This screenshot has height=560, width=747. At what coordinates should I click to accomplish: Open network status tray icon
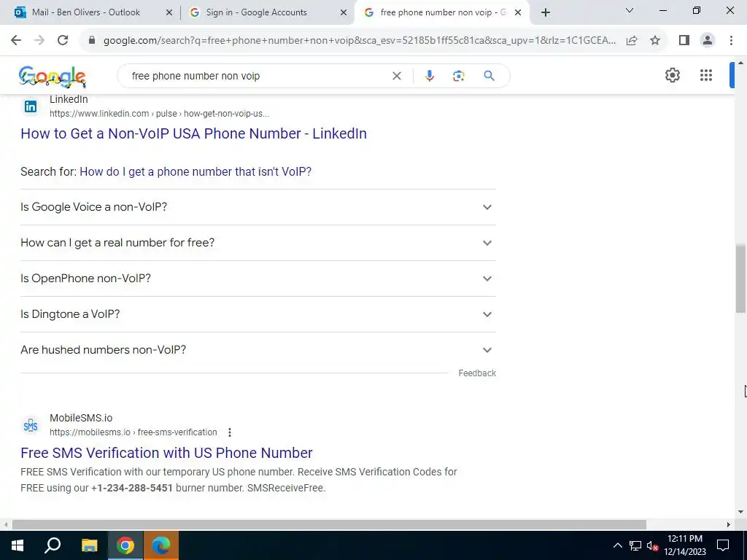635,545
